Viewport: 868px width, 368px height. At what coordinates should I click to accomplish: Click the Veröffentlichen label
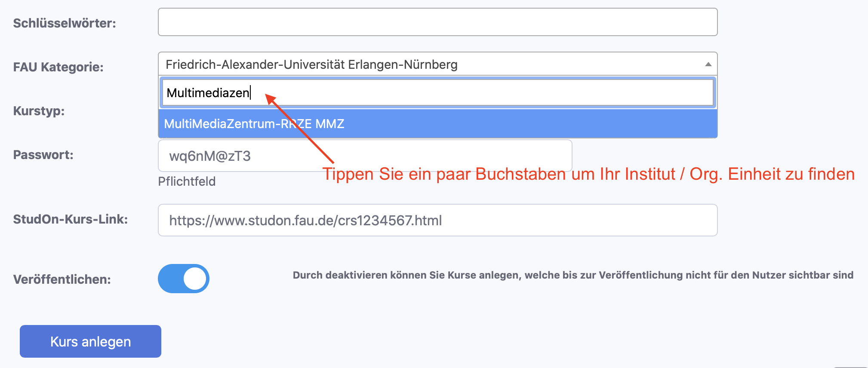[62, 279]
